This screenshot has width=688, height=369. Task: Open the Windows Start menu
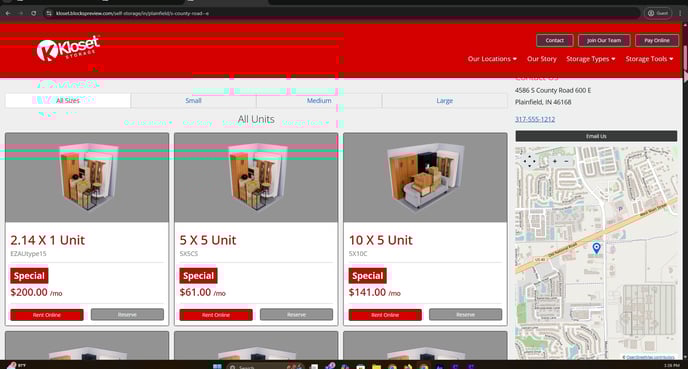click(x=217, y=366)
